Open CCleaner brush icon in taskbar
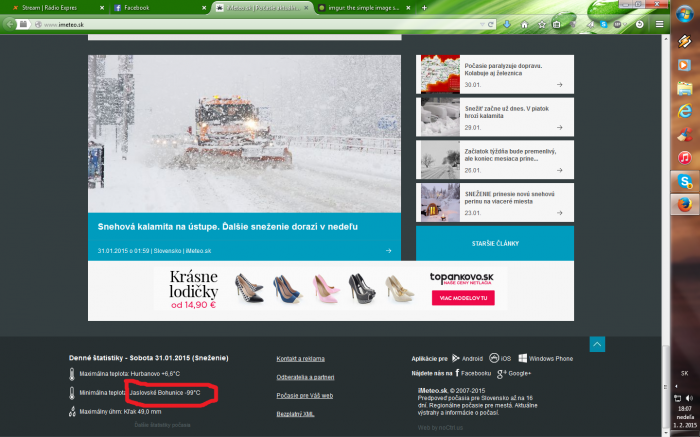 (684, 134)
